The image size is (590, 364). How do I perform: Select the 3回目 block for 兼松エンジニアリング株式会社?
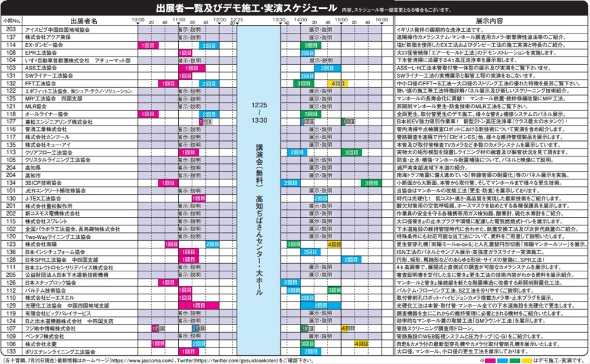[x=349, y=122]
